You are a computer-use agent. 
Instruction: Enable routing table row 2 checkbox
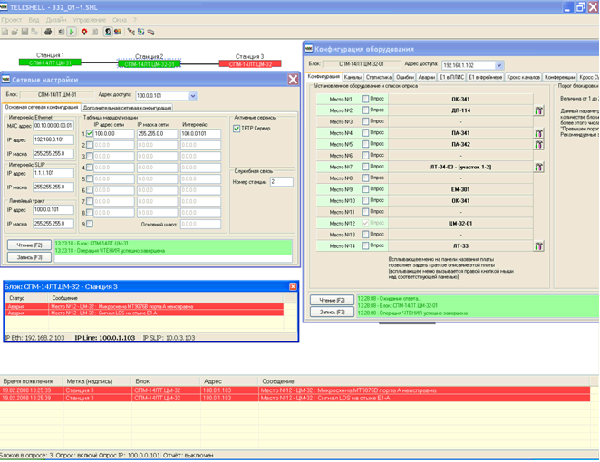90,145
